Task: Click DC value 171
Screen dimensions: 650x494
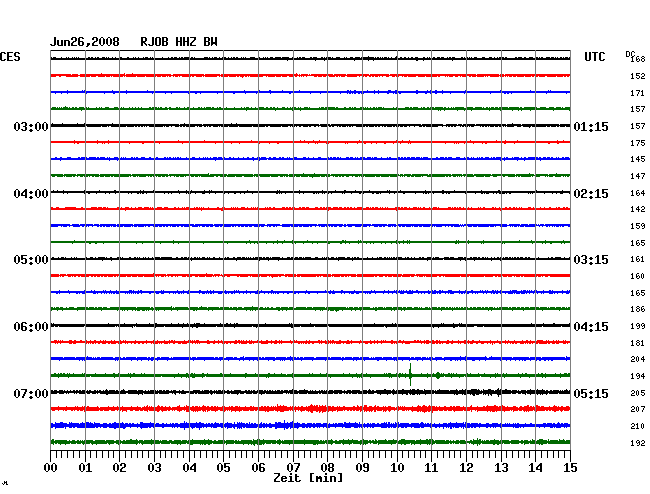Action: coord(638,93)
